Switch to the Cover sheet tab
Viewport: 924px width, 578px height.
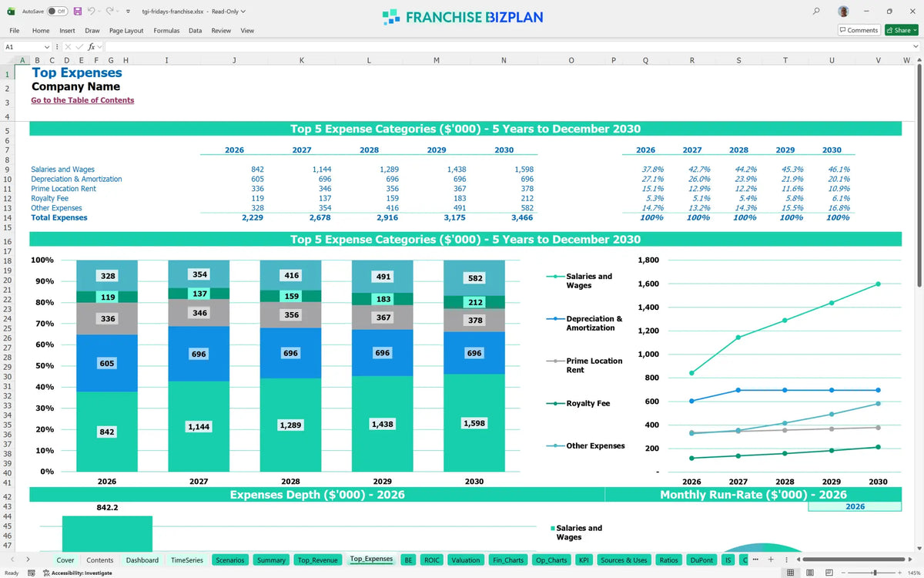[65, 560]
